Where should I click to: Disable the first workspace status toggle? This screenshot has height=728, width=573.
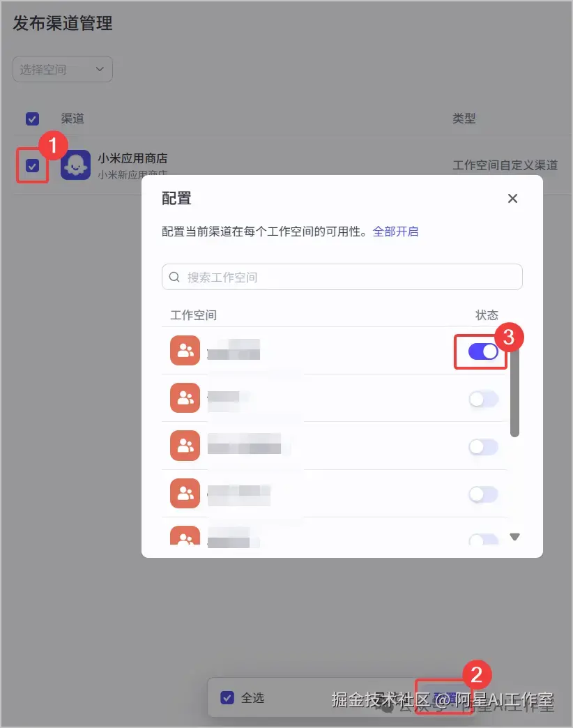point(484,352)
